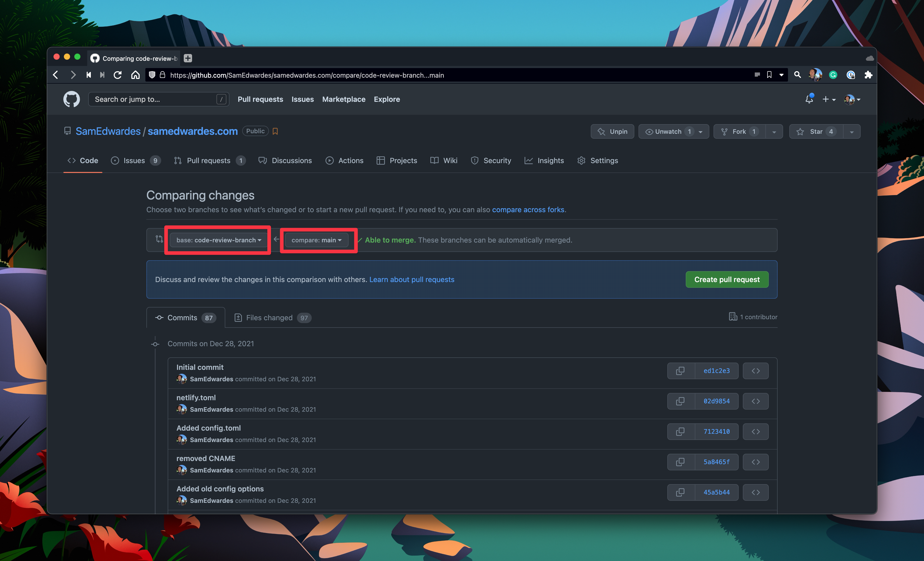The height and width of the screenshot is (561, 924).
Task: Open the Grammarly extension icon
Action: [833, 75]
